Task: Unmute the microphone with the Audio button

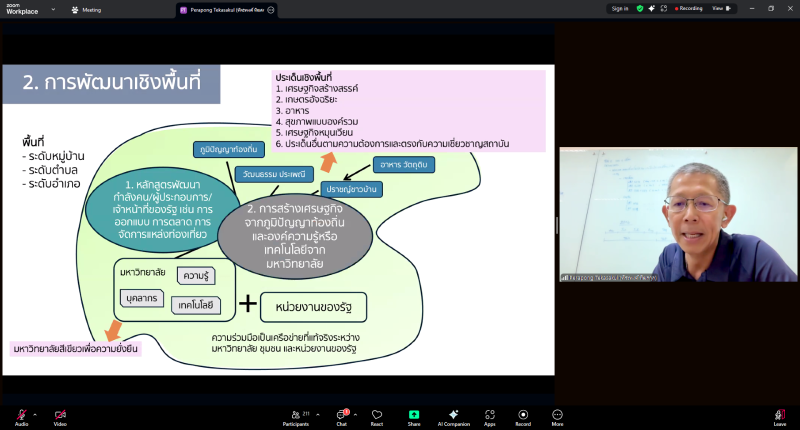Action: coord(21,414)
